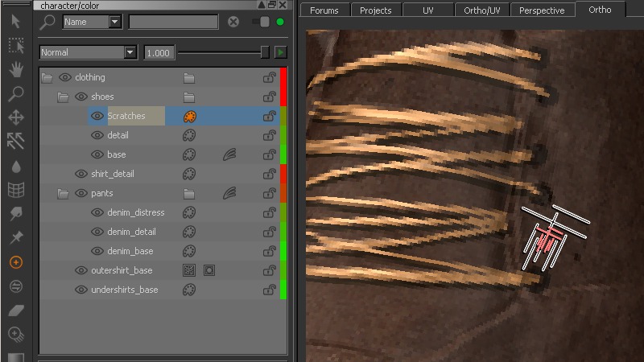Hide the undershirts_base layer
Screen dimensions: 644x362
(80, 290)
